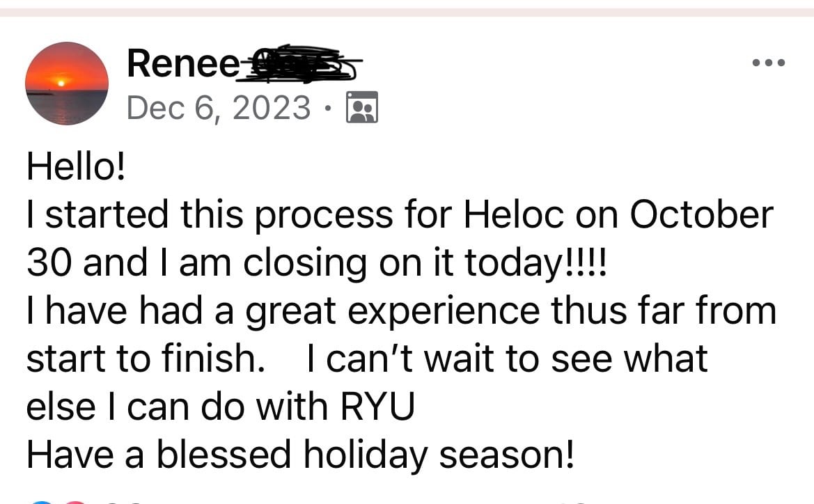Click "Have a blessed holiday season!" line
Image resolution: width=814 pixels, height=504 pixels.
(x=301, y=455)
